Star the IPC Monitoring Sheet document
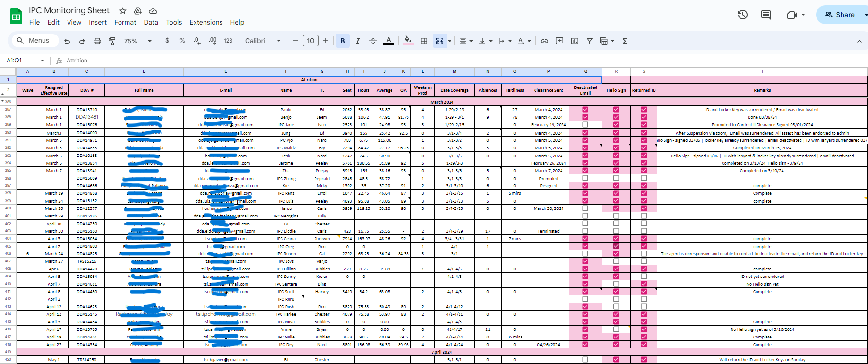The height and width of the screenshot is (364, 868). pos(123,11)
